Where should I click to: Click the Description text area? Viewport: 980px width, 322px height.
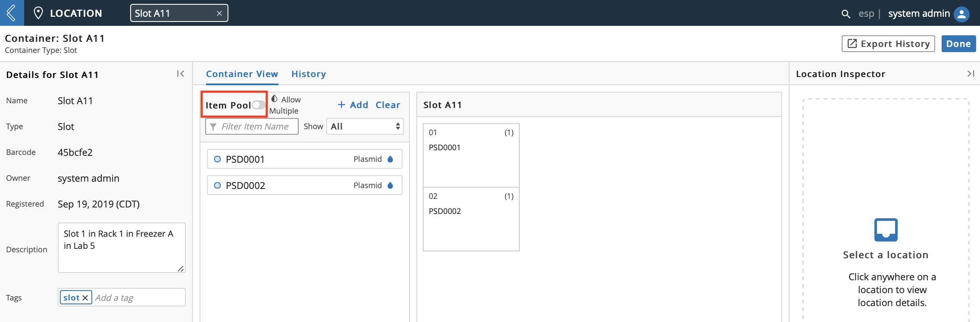click(x=122, y=248)
